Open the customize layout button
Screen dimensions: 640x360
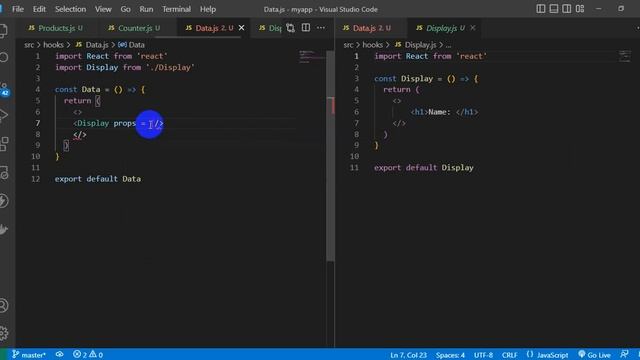pyautogui.click(x=580, y=9)
